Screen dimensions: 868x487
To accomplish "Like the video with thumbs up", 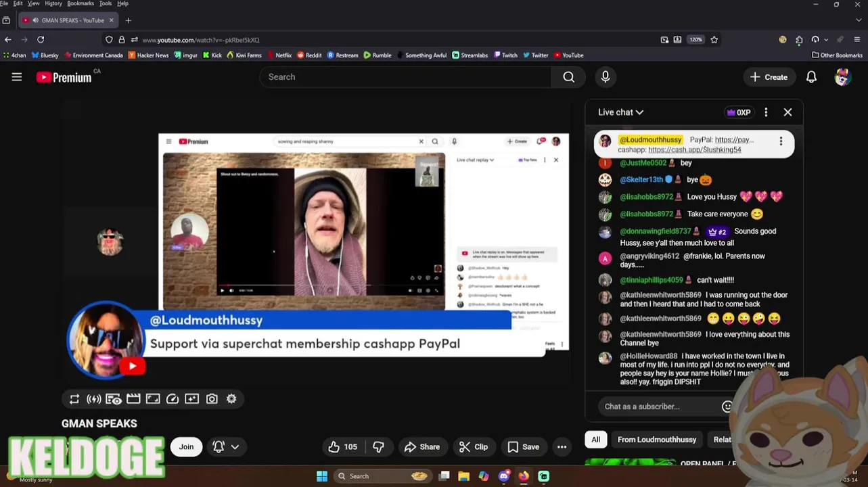I will click(x=342, y=446).
